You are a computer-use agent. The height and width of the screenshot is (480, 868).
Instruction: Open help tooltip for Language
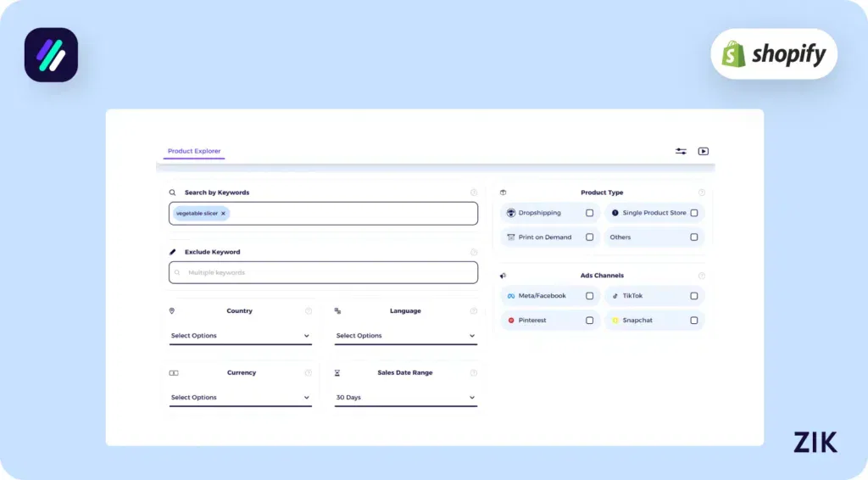(x=473, y=311)
